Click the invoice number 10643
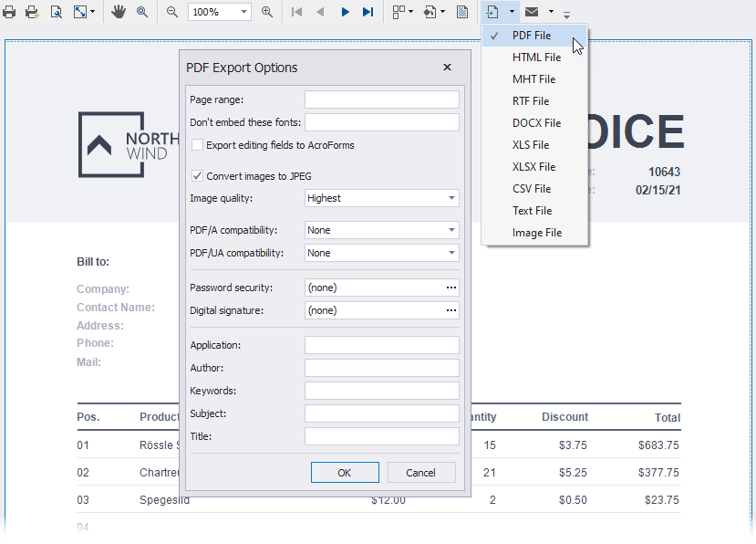 (x=664, y=172)
